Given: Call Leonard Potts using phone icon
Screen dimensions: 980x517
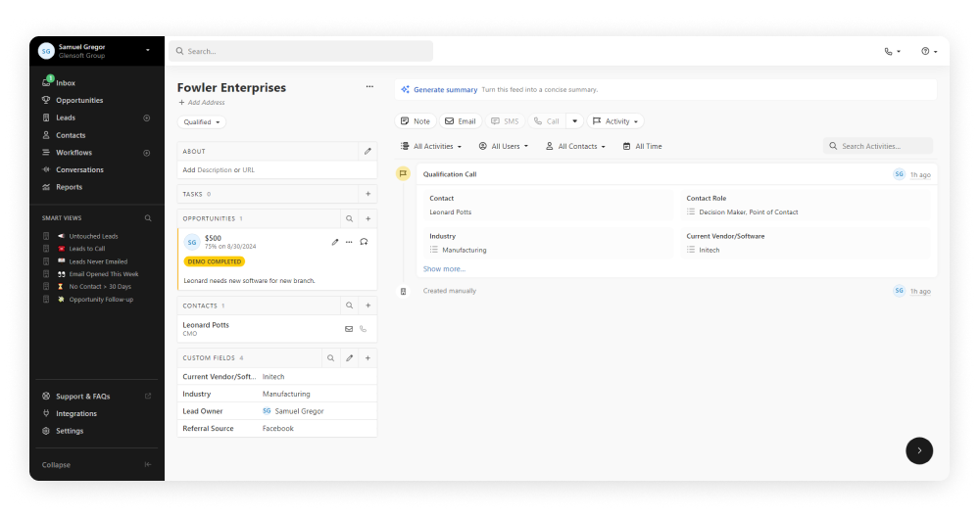Looking at the screenshot, I should click(x=364, y=329).
